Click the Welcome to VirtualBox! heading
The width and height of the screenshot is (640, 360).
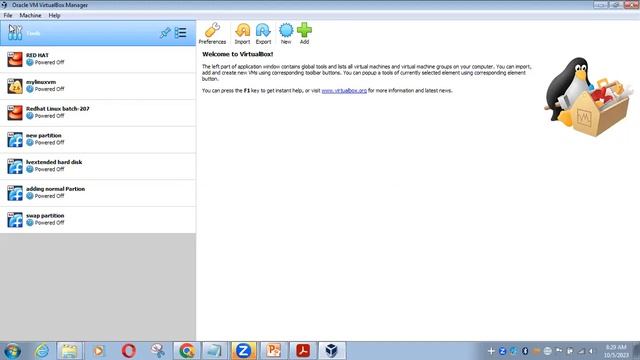point(238,54)
